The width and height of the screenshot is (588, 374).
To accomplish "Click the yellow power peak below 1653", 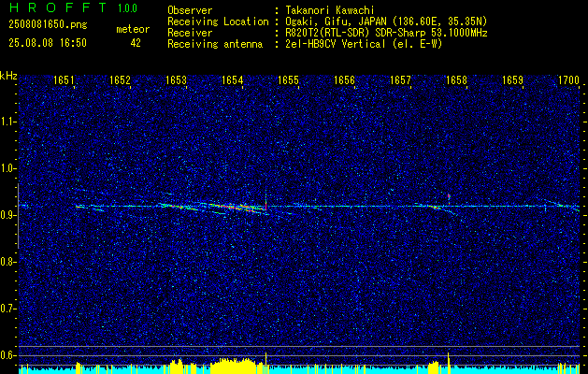I will (177, 367).
